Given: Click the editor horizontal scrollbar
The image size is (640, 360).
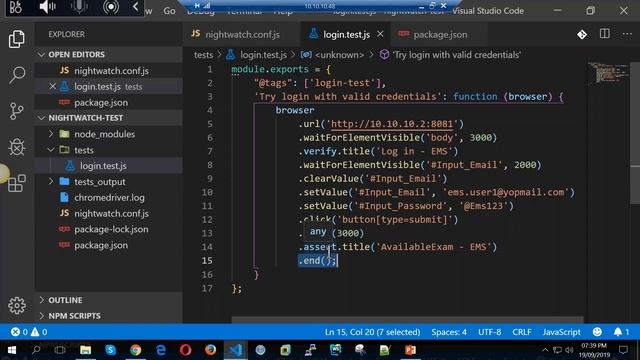Looking at the screenshot, I should pyautogui.click(x=407, y=320).
